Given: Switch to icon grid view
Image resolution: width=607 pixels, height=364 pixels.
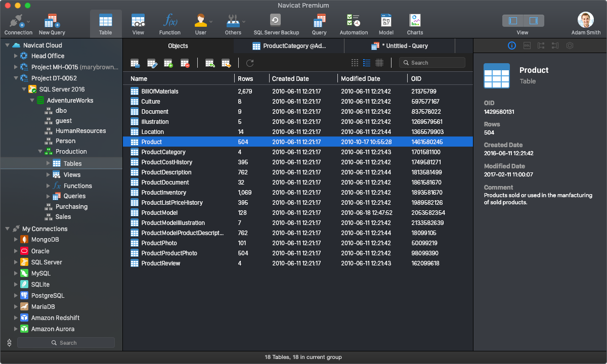Looking at the screenshot, I should pyautogui.click(x=355, y=63).
